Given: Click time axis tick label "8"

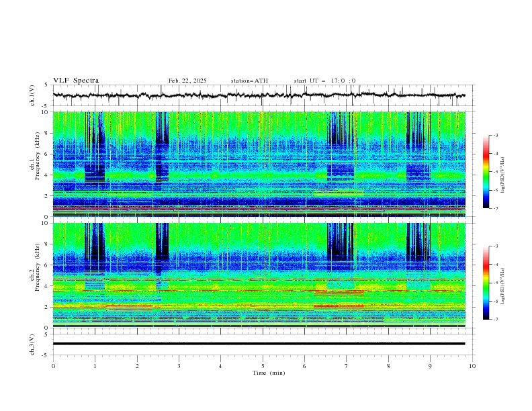Looking at the screenshot, I should point(388,366).
